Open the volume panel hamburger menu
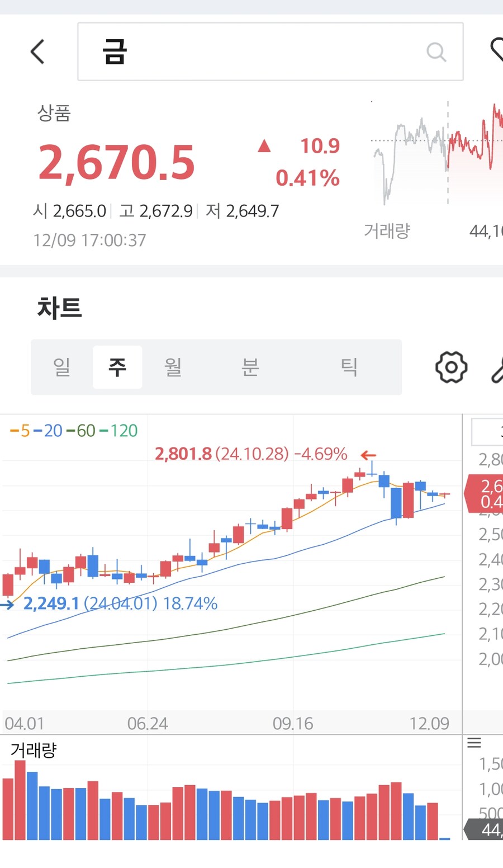The width and height of the screenshot is (503, 868). pyautogui.click(x=474, y=742)
